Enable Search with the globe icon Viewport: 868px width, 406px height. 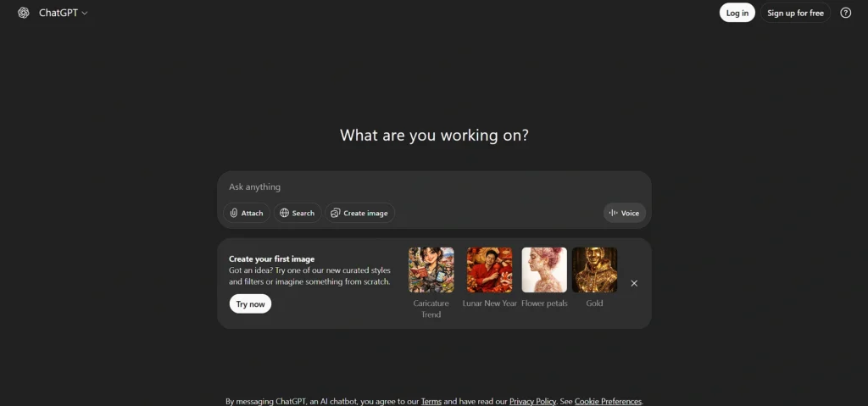298,213
